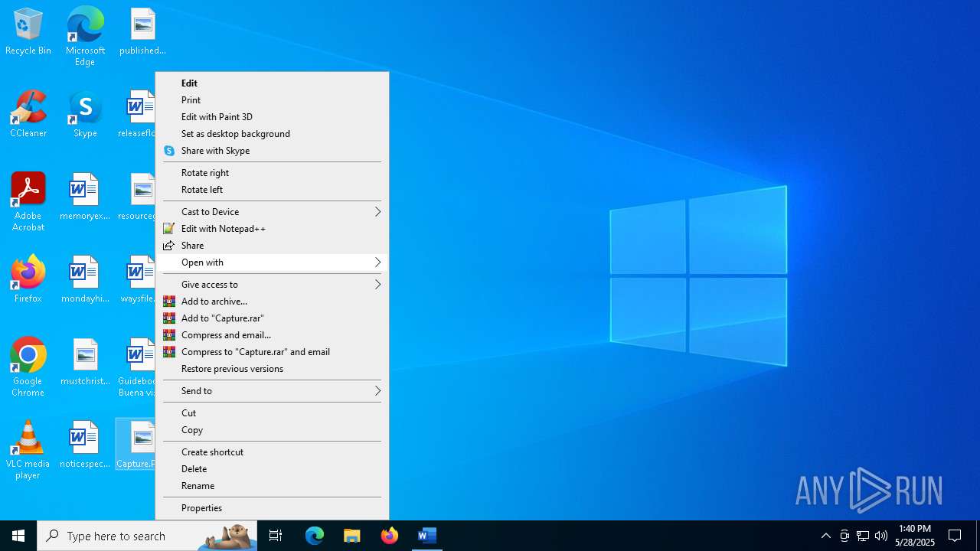Screen dimensions: 980x551
Task: Choose Rotate left
Action: coord(272,190)
